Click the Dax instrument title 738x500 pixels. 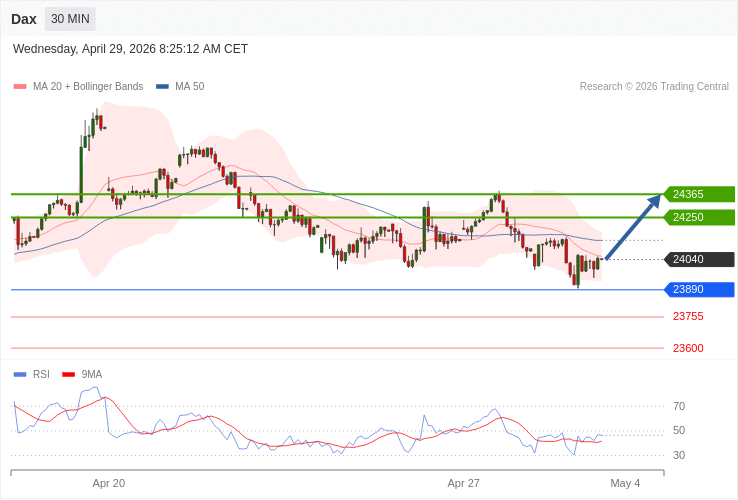(x=24, y=19)
